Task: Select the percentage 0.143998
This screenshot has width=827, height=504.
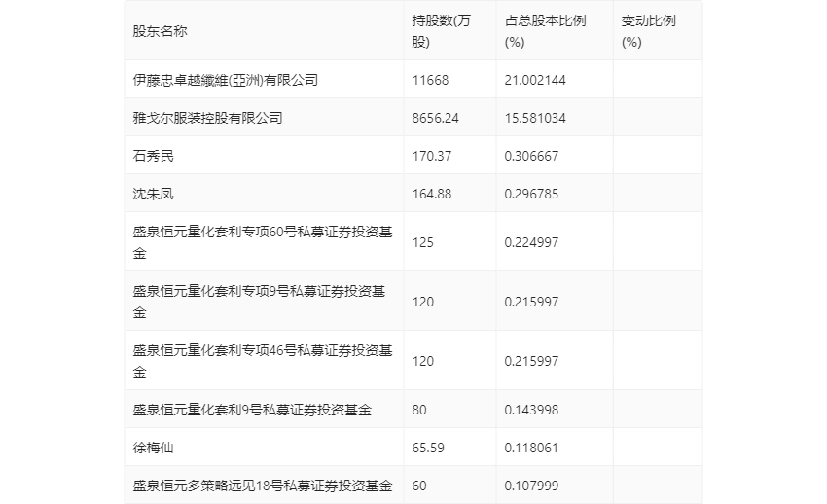Action: pos(531,410)
